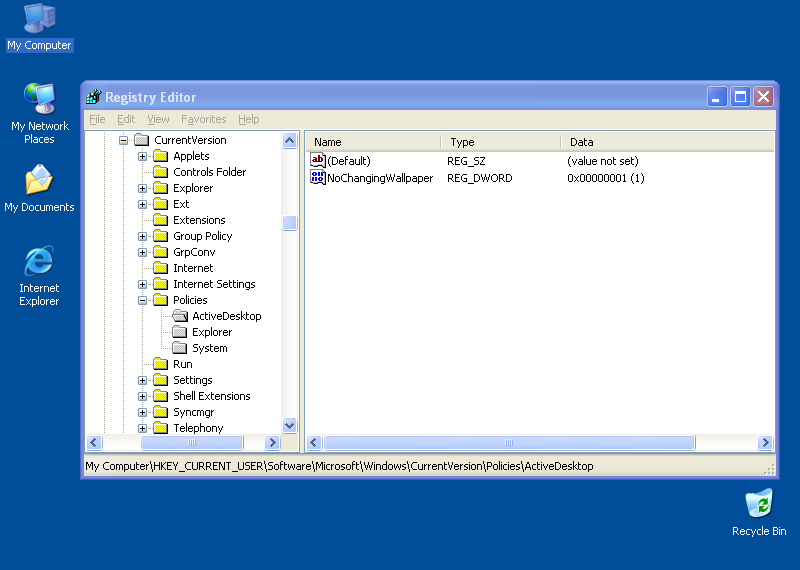Select the NoChangingWallpaper value name
800x570 pixels.
pos(380,178)
